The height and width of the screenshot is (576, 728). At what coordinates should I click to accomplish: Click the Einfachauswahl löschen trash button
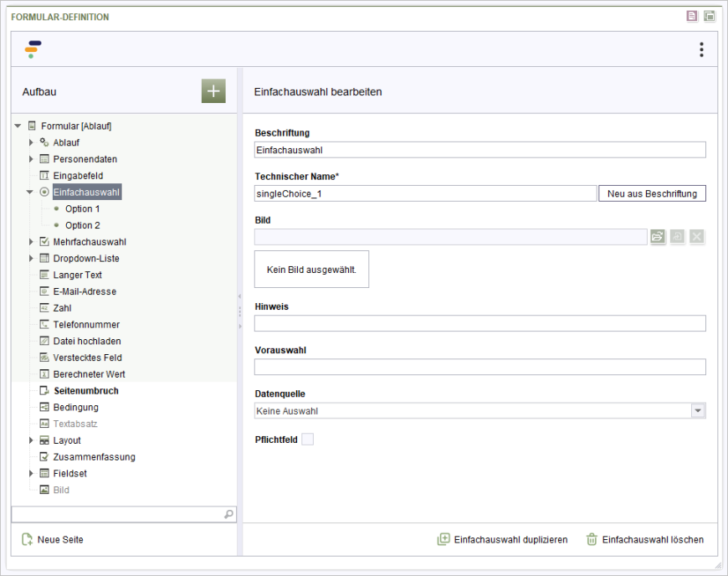pyautogui.click(x=644, y=540)
